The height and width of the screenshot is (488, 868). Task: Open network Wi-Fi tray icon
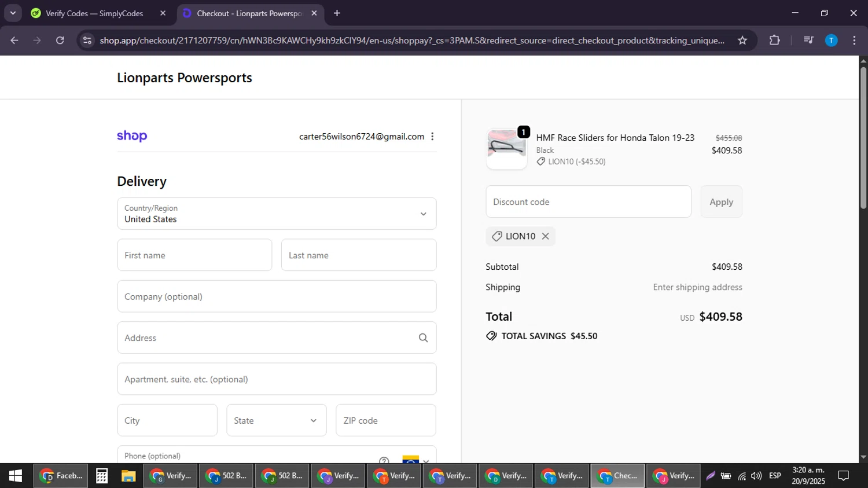(x=742, y=476)
